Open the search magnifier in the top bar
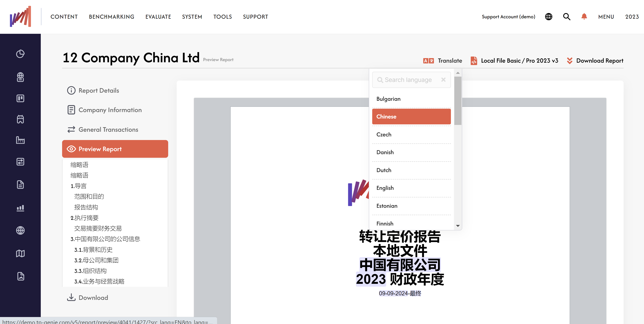Viewport: 644px width, 324px height. pyautogui.click(x=566, y=17)
